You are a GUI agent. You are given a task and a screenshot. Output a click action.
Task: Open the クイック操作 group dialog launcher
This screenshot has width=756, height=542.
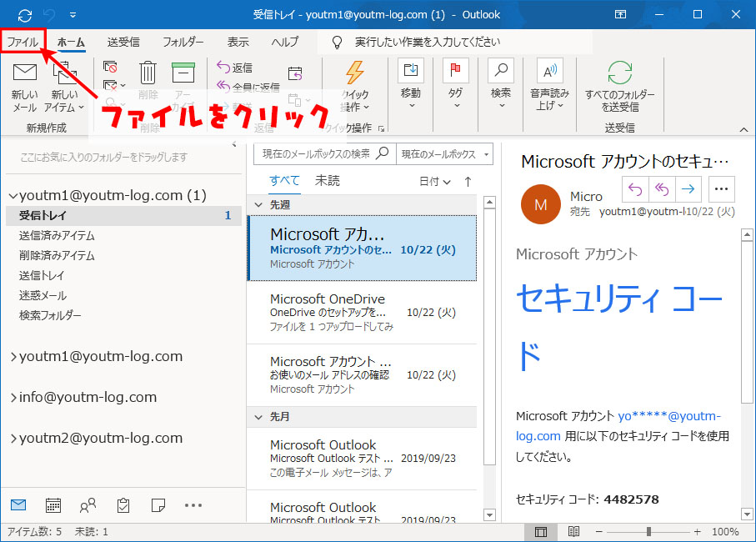382,128
